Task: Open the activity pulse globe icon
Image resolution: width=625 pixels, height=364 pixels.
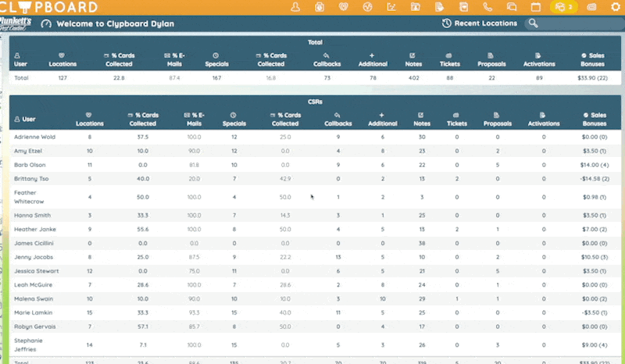Action: [x=367, y=7]
